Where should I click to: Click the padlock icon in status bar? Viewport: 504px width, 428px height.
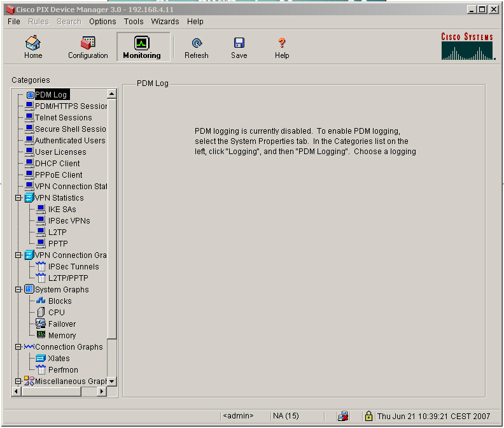[x=368, y=416]
